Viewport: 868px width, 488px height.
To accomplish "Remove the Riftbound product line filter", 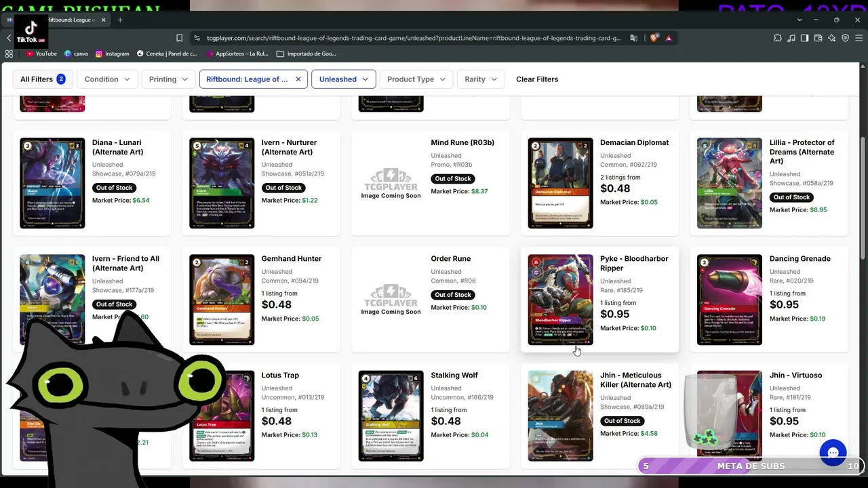I will coord(298,79).
